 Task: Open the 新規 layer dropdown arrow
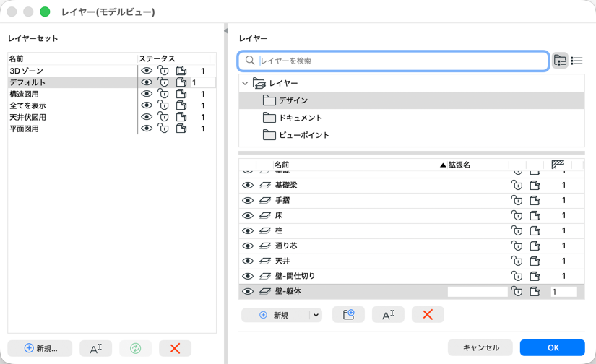pos(316,315)
